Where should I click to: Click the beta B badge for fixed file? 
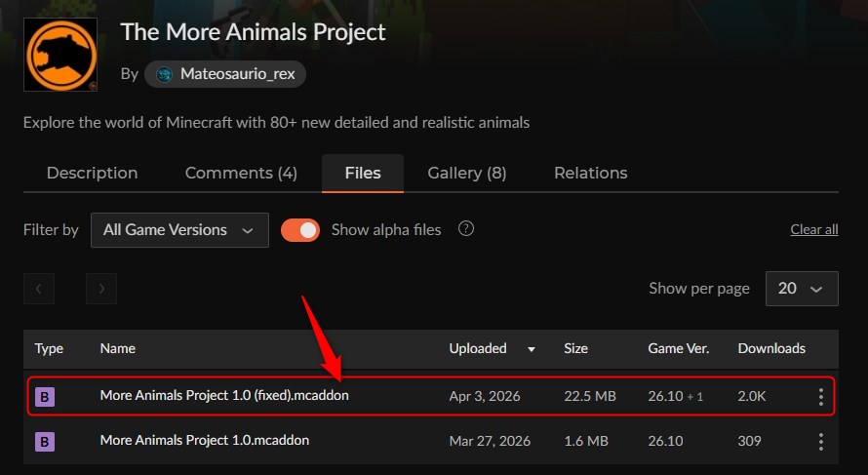click(45, 396)
